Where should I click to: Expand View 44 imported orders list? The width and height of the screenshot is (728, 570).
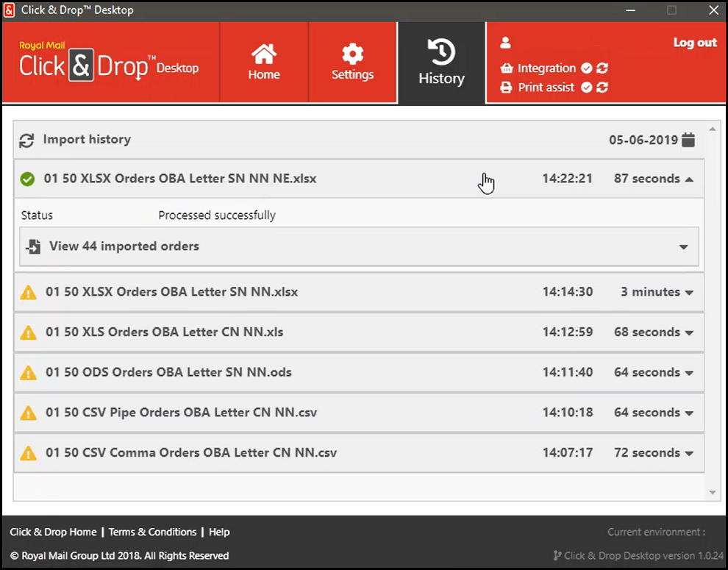683,247
